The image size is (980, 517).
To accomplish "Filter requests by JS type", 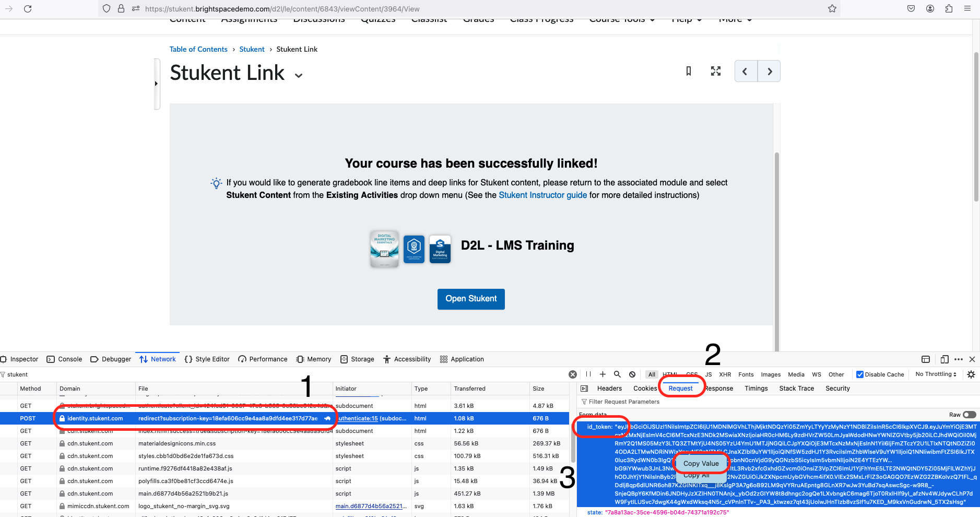I will coord(709,374).
